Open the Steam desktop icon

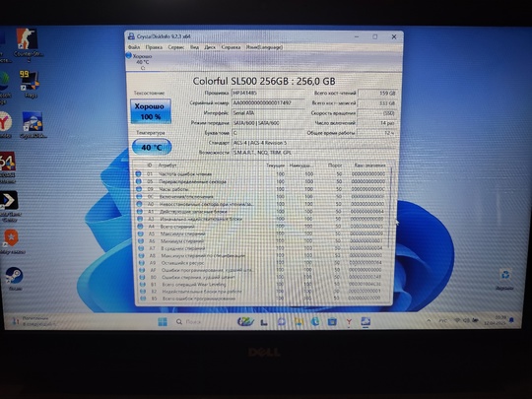pos(14,278)
